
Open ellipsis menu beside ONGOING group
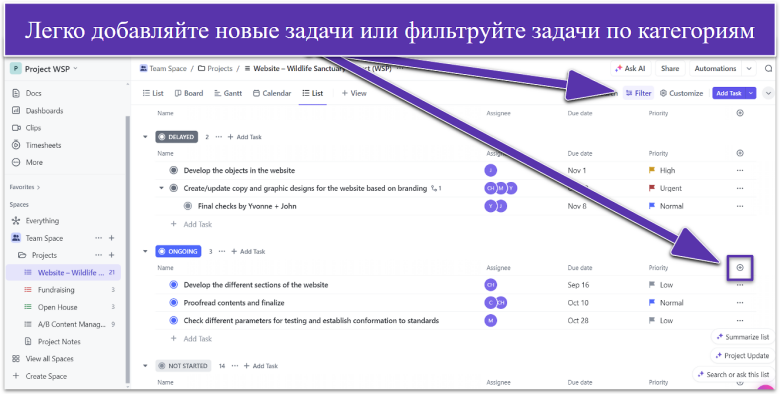click(222, 251)
